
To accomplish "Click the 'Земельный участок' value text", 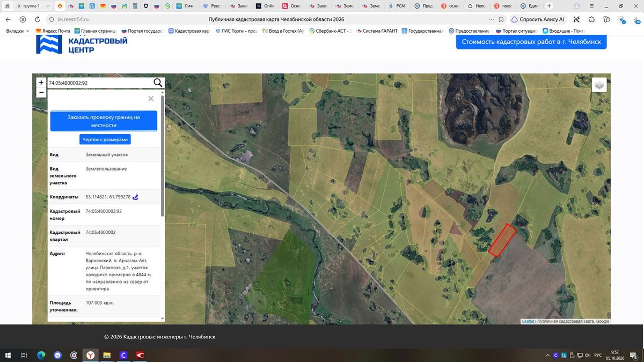I will (107, 154).
